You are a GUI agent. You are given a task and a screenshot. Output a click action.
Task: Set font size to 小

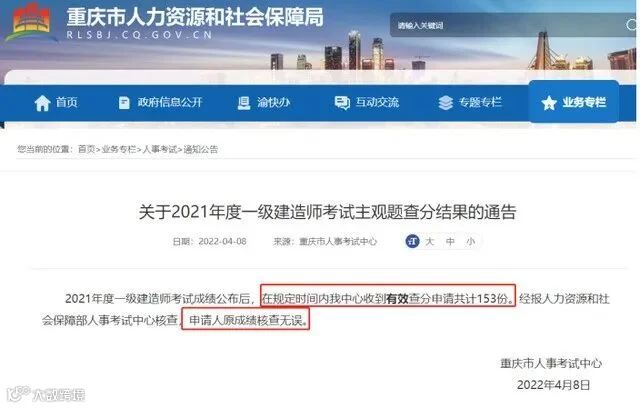471,242
